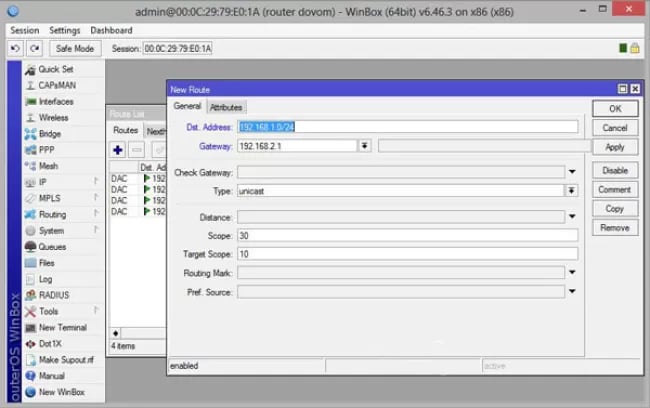
Task: Click Disable button
Action: (x=615, y=170)
